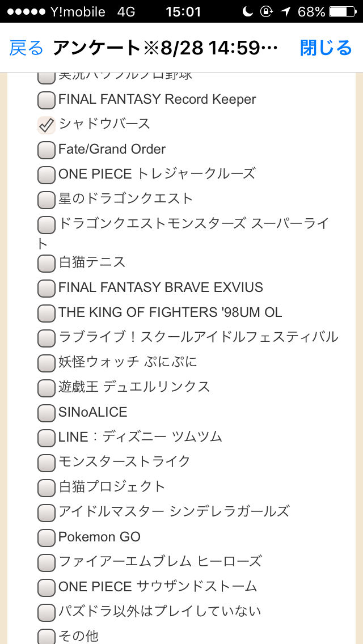
Task: Tap the 閉じる close link
Action: 326,48
